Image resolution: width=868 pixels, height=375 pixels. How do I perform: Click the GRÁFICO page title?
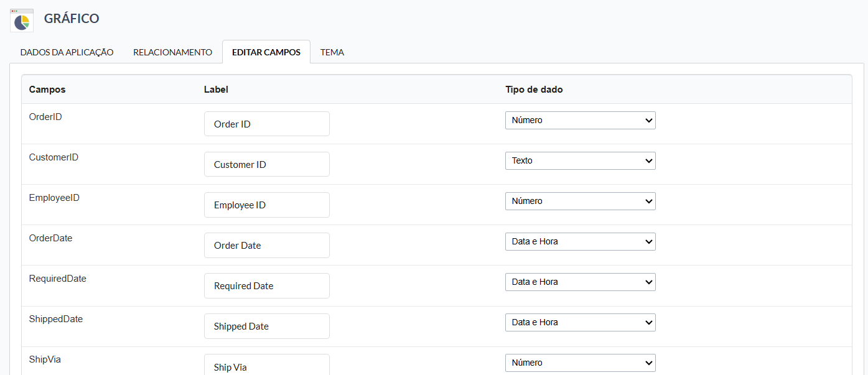[x=72, y=19]
